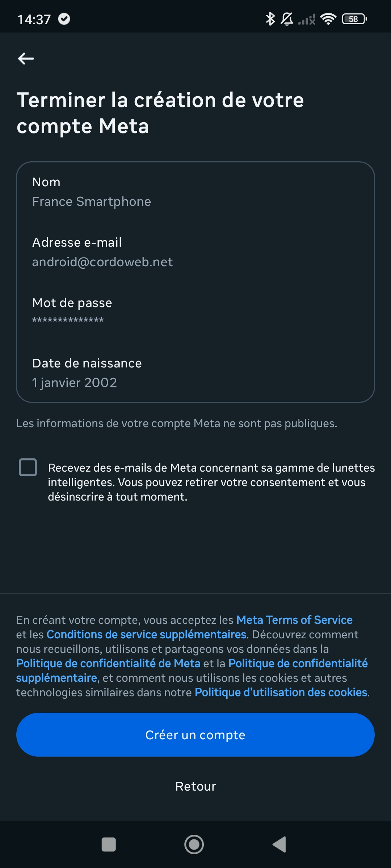
Task: Enable Meta smart glasses emails checkbox
Action: pyautogui.click(x=28, y=467)
